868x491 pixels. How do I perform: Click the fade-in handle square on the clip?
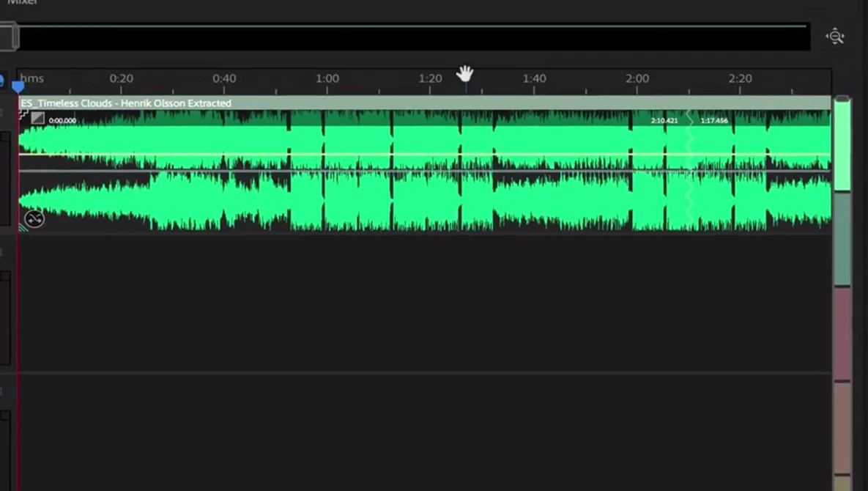pos(37,118)
